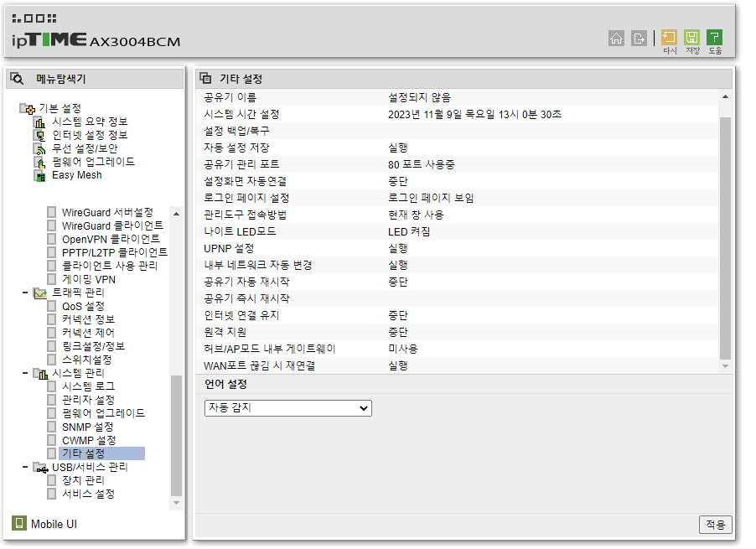Click the home icon in header
Viewport: 756px width, 549px height.
pyautogui.click(x=616, y=38)
